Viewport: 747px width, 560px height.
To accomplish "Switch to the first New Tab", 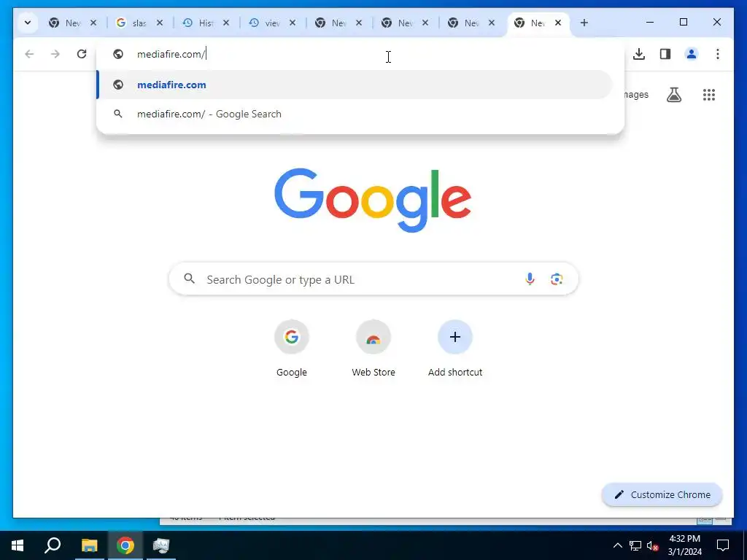I will (72, 23).
